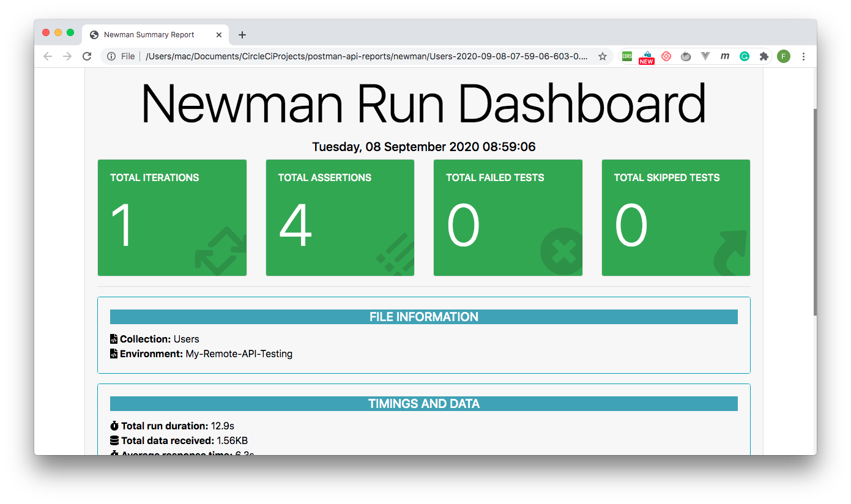Click the tomato Pomodoro timer extension
851x504 pixels.
pyautogui.click(x=686, y=56)
